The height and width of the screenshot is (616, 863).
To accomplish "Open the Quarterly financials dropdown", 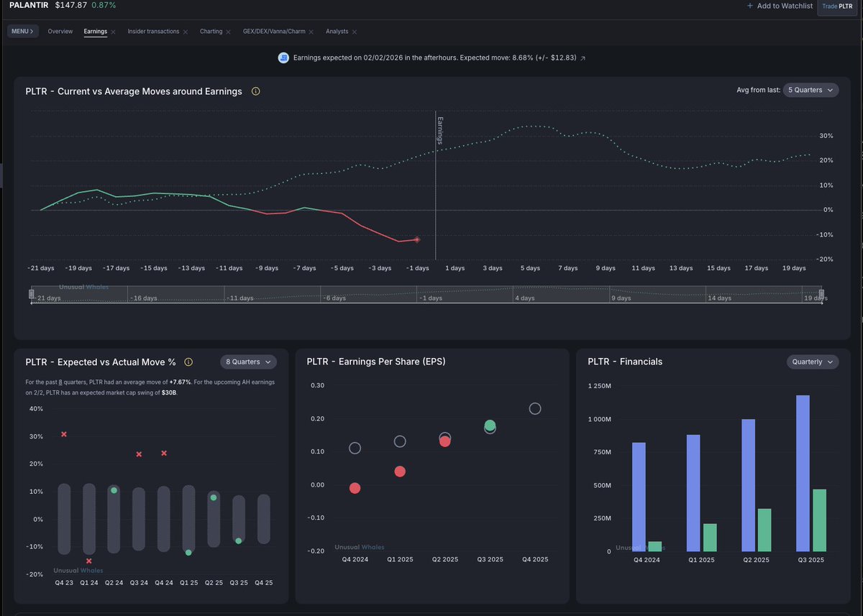I will pyautogui.click(x=812, y=362).
